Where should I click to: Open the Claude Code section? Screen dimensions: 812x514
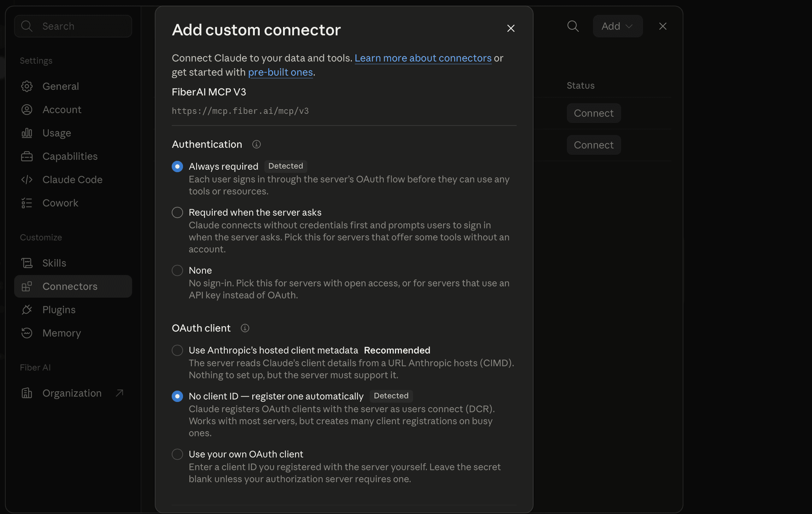(73, 180)
